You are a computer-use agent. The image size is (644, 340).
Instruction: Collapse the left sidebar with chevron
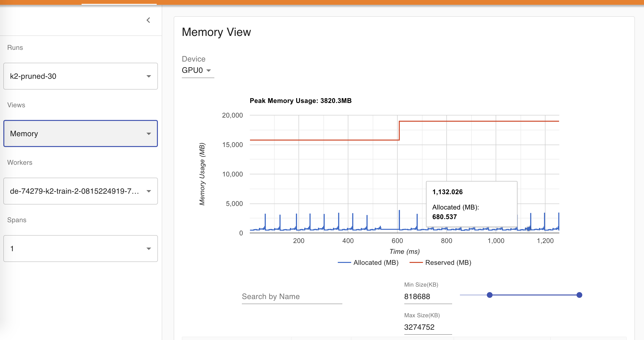[148, 20]
